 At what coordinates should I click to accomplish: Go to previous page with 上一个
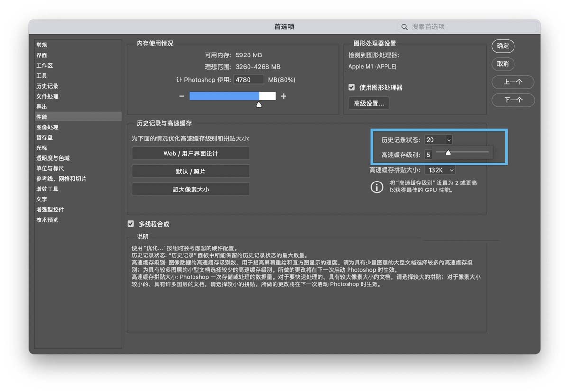tap(513, 82)
